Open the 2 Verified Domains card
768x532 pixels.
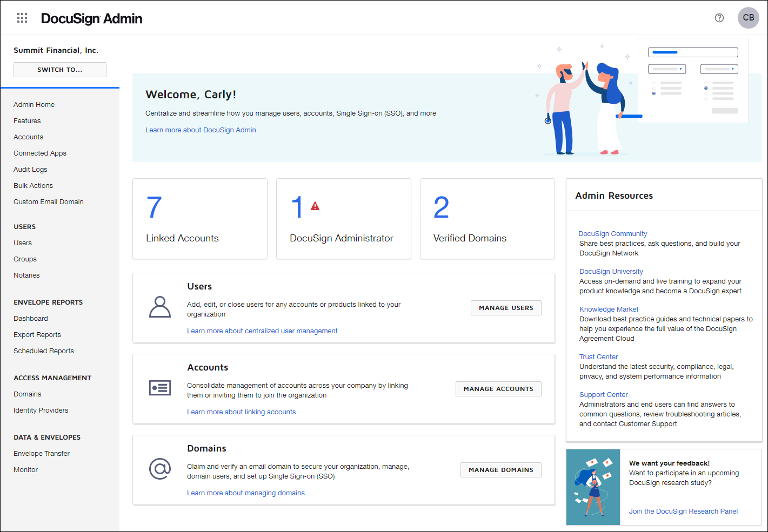pos(487,219)
